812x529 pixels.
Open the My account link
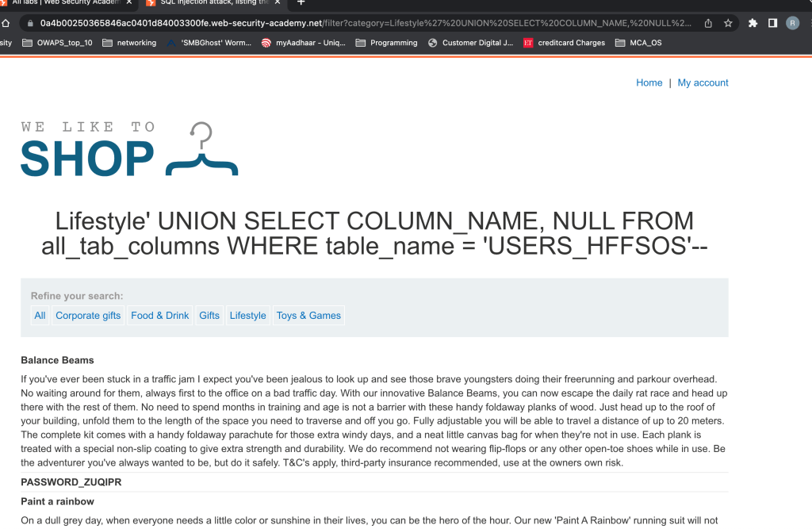(703, 82)
